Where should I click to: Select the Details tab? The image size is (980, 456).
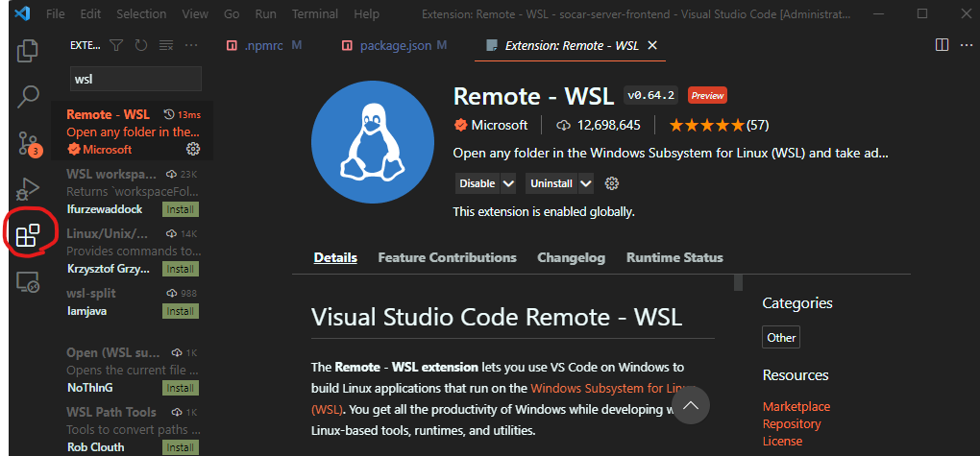point(335,257)
